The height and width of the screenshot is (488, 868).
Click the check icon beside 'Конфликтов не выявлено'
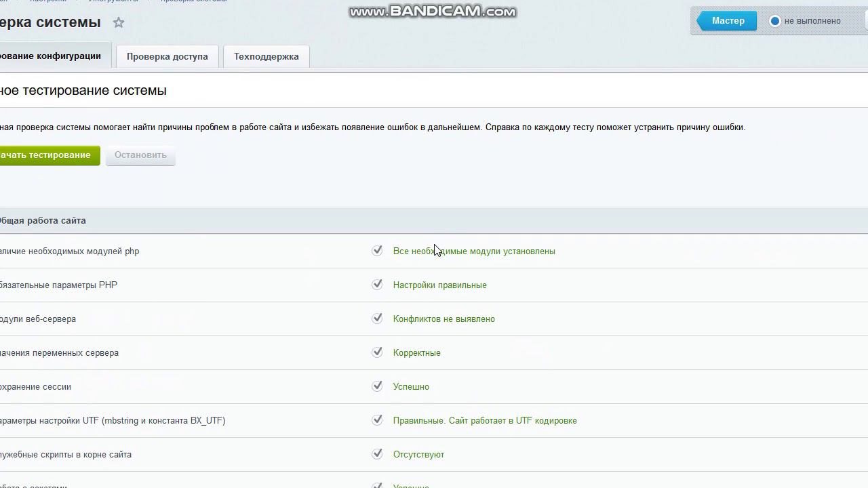tap(377, 319)
